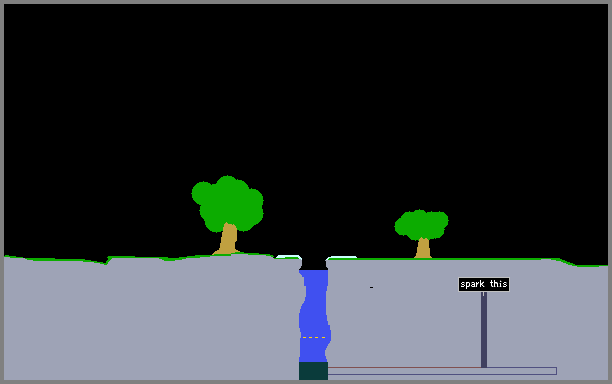Click the white snow patch right of the gap

pyautogui.click(x=341, y=258)
